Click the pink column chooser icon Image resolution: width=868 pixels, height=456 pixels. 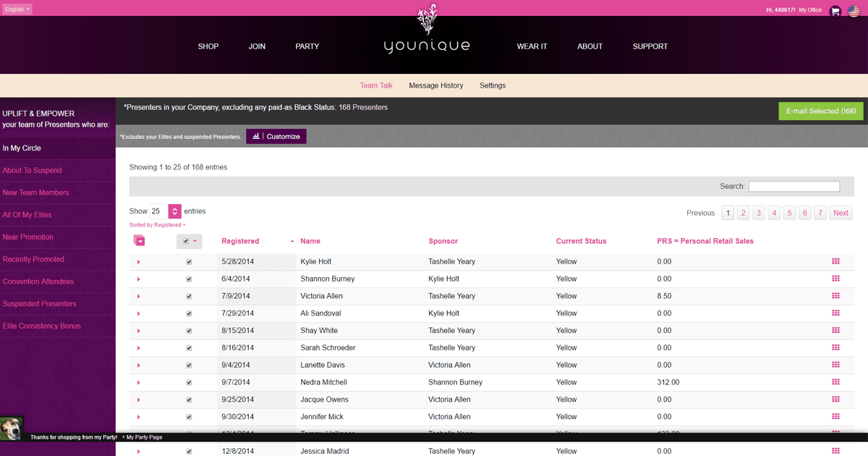(139, 241)
